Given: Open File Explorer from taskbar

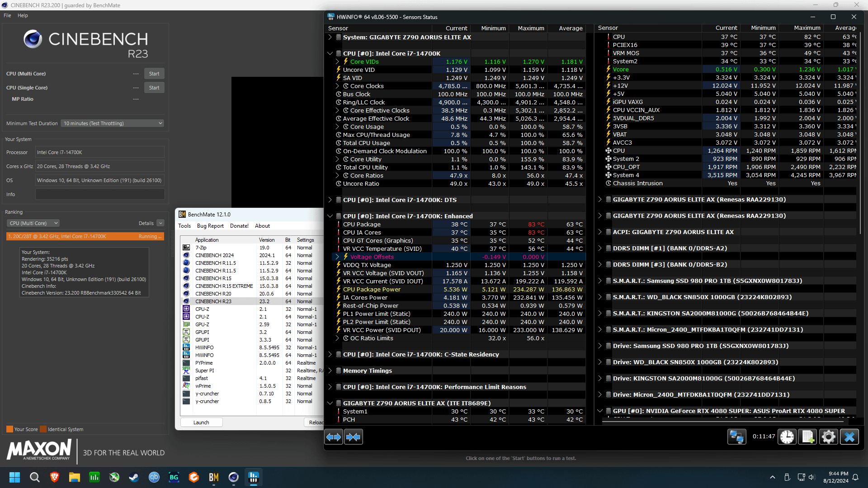Looking at the screenshot, I should click(x=75, y=477).
